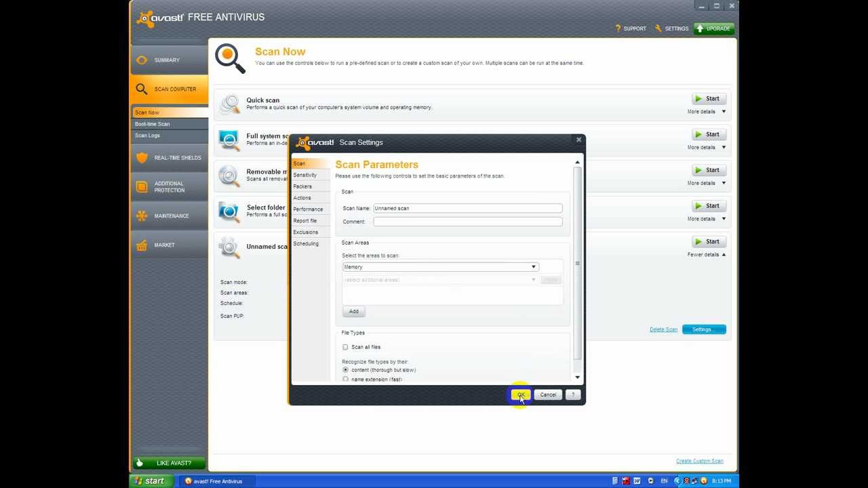Viewport: 868px width, 488px height.
Task: Click the Upgrade arrow button
Action: click(714, 28)
